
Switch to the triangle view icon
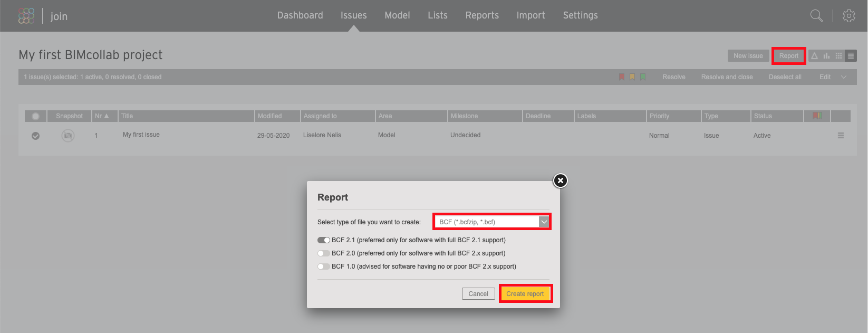click(x=815, y=55)
